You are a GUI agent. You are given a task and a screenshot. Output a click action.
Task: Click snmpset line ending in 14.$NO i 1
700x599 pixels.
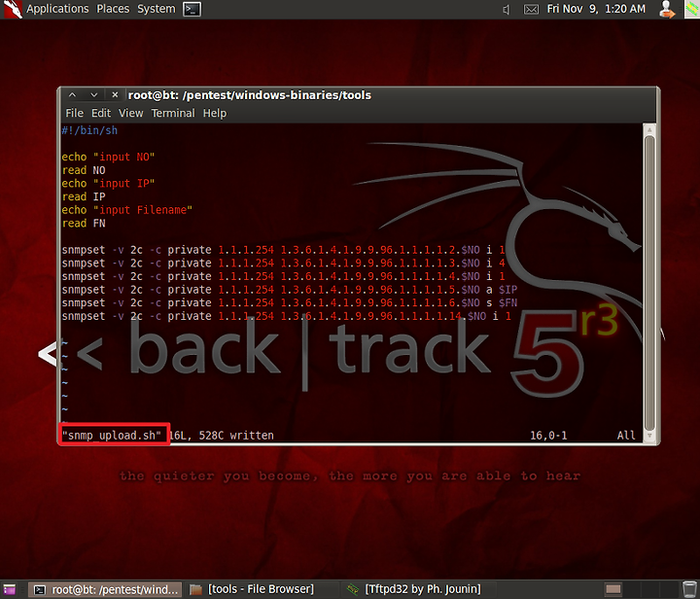287,316
